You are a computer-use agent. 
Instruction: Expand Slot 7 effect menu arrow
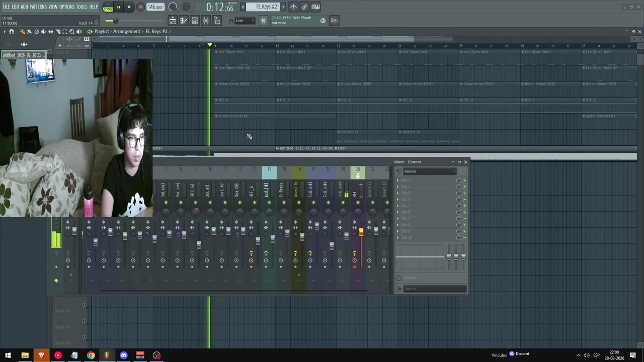point(398,218)
